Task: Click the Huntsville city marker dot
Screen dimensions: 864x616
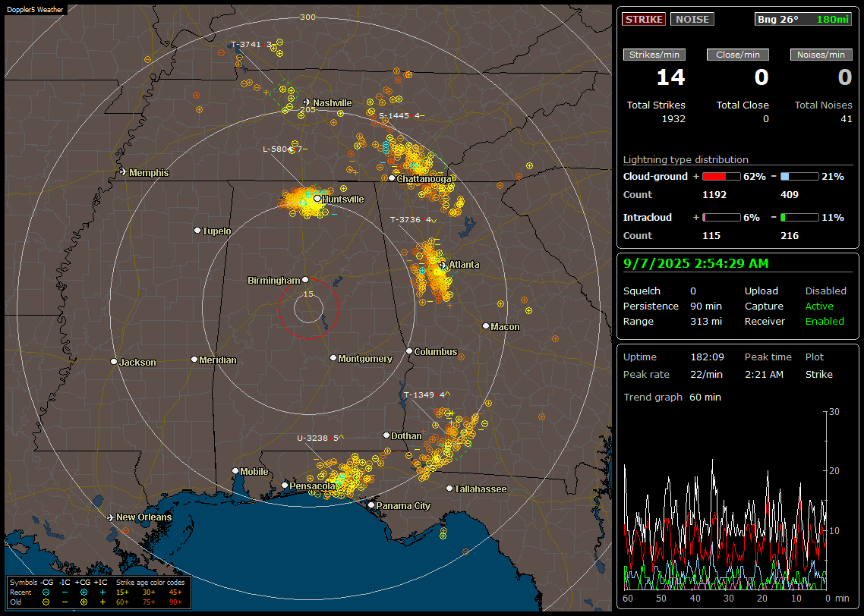Action: 317,199
